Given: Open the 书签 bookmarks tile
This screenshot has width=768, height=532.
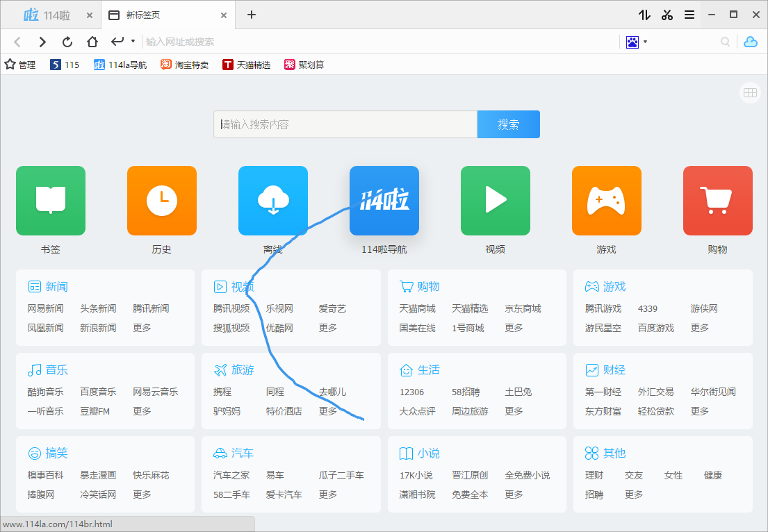Looking at the screenshot, I should point(51,201).
